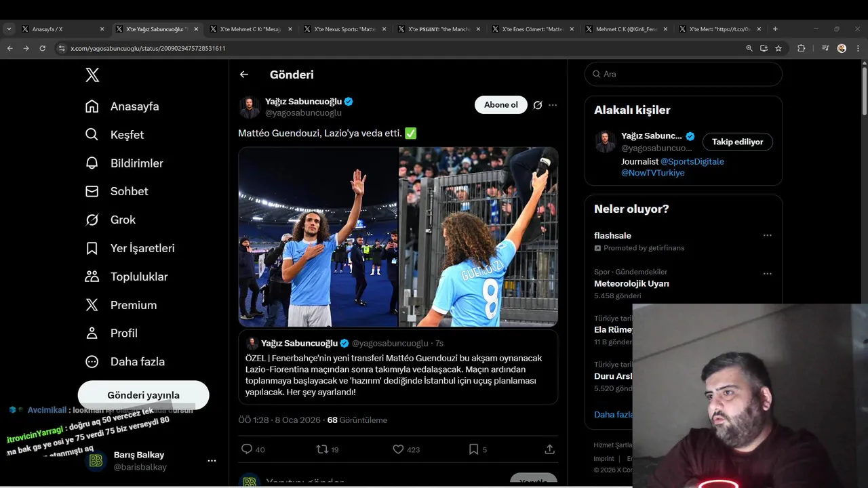Go back with Gönderi arrow

point(244,75)
